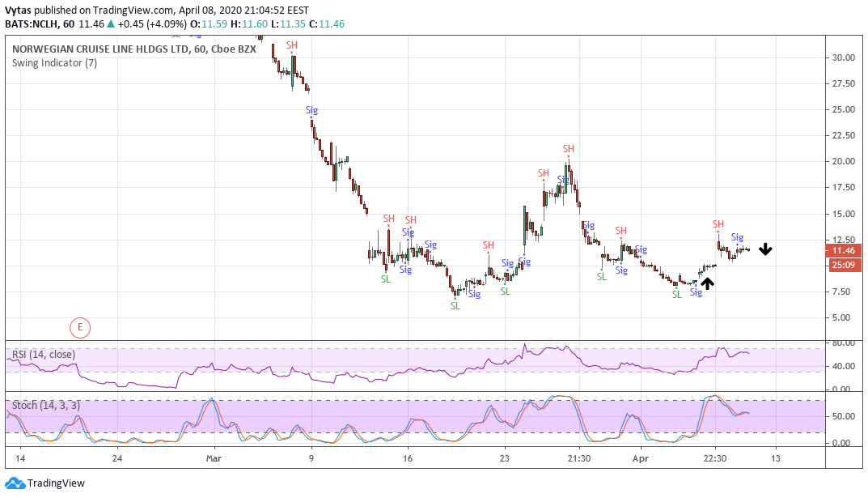Click the 16 date on time axis
Image resolution: width=868 pixels, height=498 pixels.
click(x=408, y=458)
